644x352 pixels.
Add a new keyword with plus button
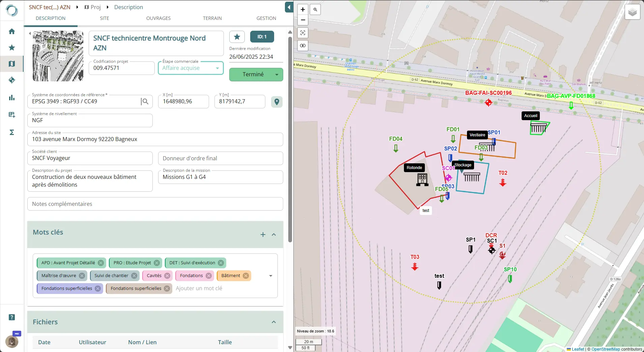coord(263,235)
